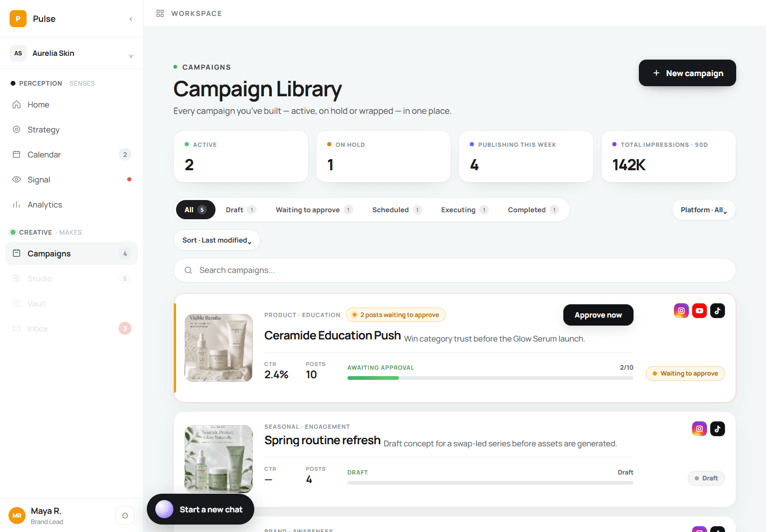Image resolution: width=766 pixels, height=532 pixels.
Task: Open the Analytics bar chart icon
Action: pyautogui.click(x=16, y=204)
